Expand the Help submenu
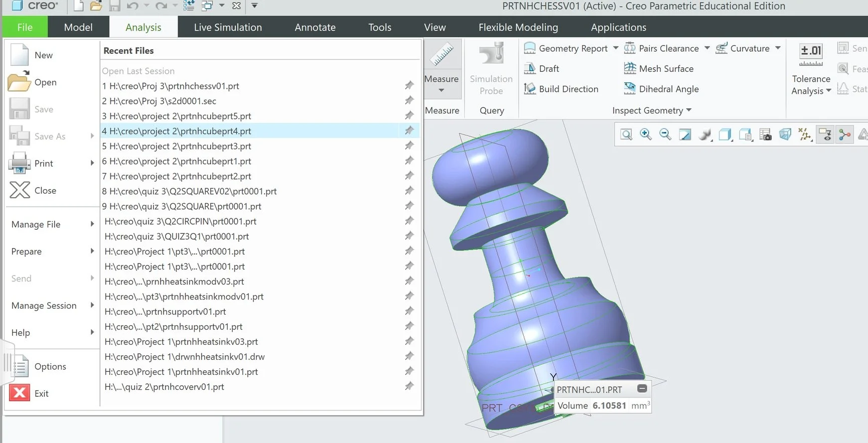This screenshot has height=443, width=868. 52,333
